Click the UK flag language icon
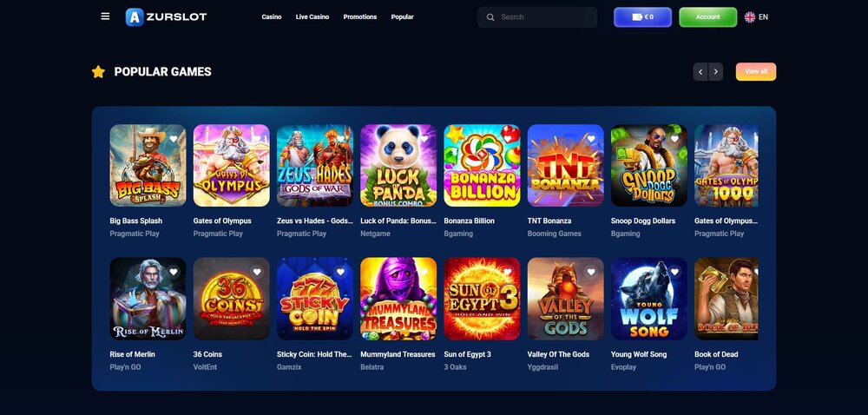 tap(750, 17)
